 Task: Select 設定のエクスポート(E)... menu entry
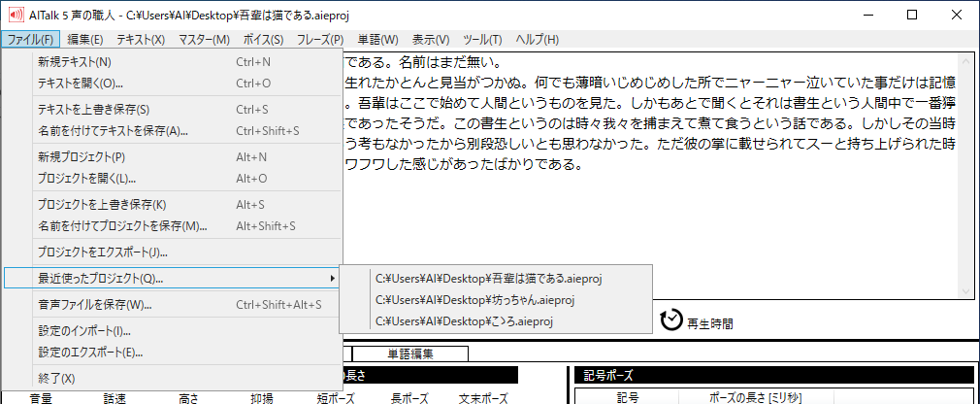tap(173, 353)
